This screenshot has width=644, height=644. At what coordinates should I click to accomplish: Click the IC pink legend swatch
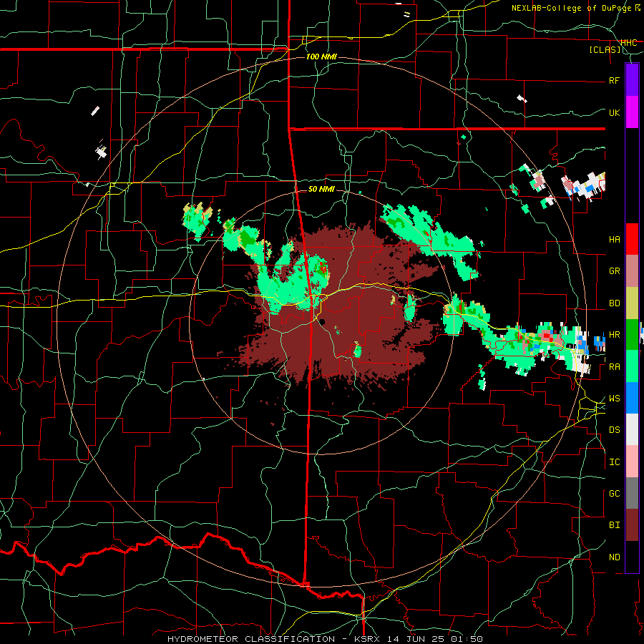(632, 462)
